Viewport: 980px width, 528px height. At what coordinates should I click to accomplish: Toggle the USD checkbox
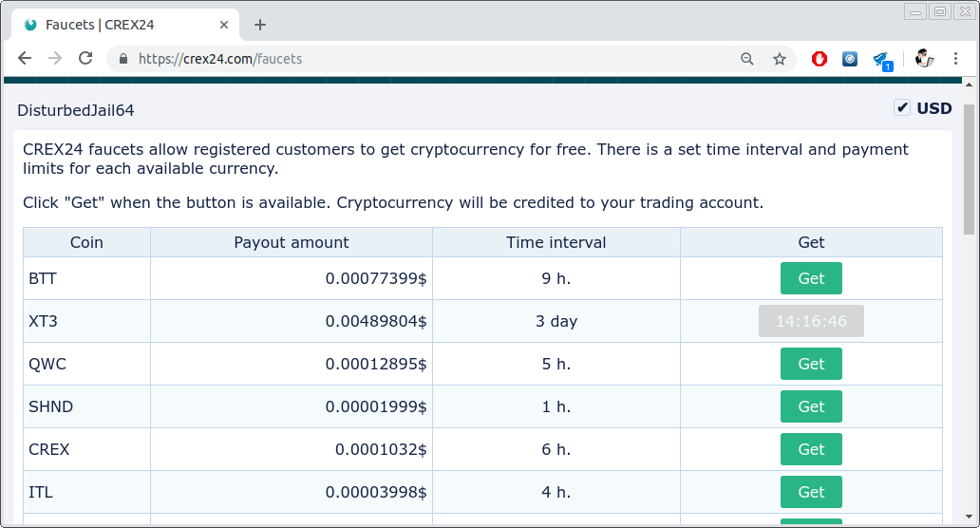[x=902, y=108]
